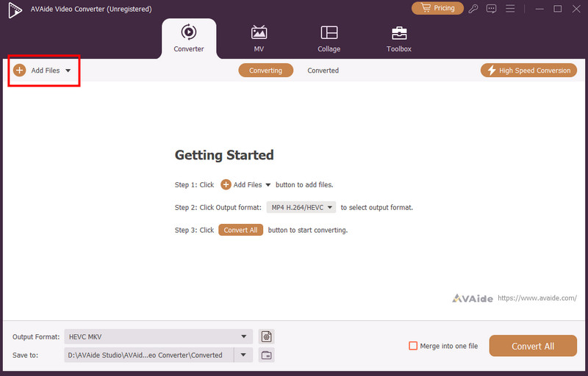Enable Merge into one file checkbox

point(413,346)
